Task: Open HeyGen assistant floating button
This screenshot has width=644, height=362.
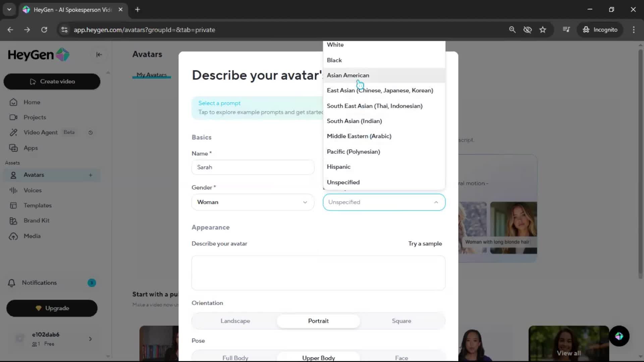Action: (619, 336)
